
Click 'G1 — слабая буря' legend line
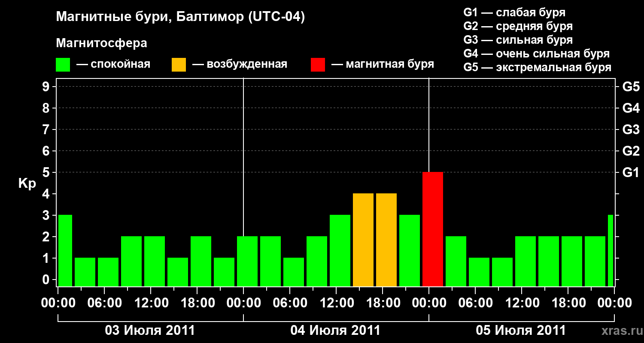(x=514, y=12)
